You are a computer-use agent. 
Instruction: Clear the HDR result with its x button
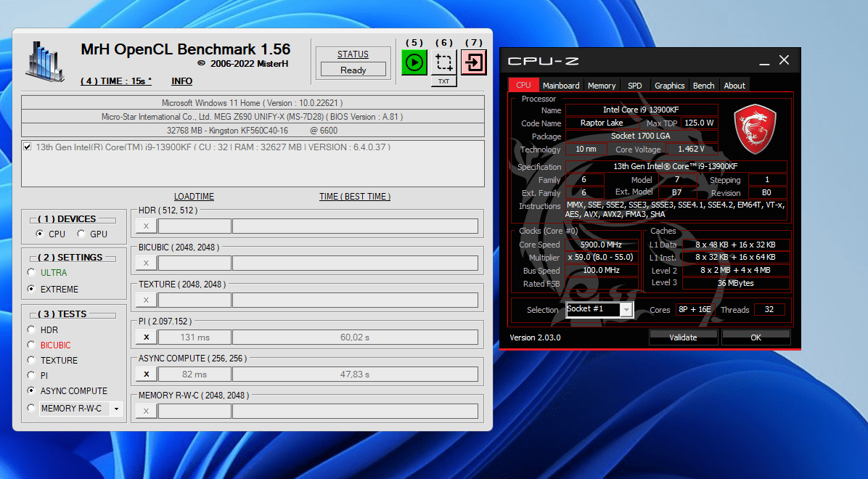coord(146,226)
